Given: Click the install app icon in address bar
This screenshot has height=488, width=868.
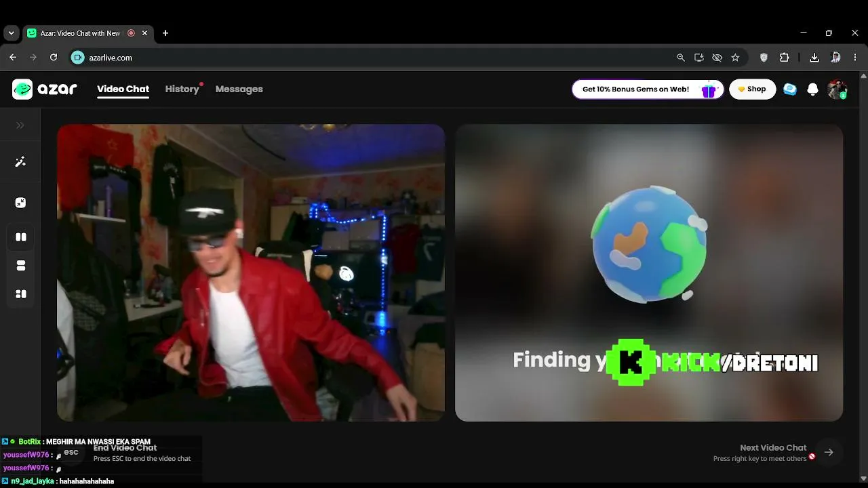Looking at the screenshot, I should [699, 58].
